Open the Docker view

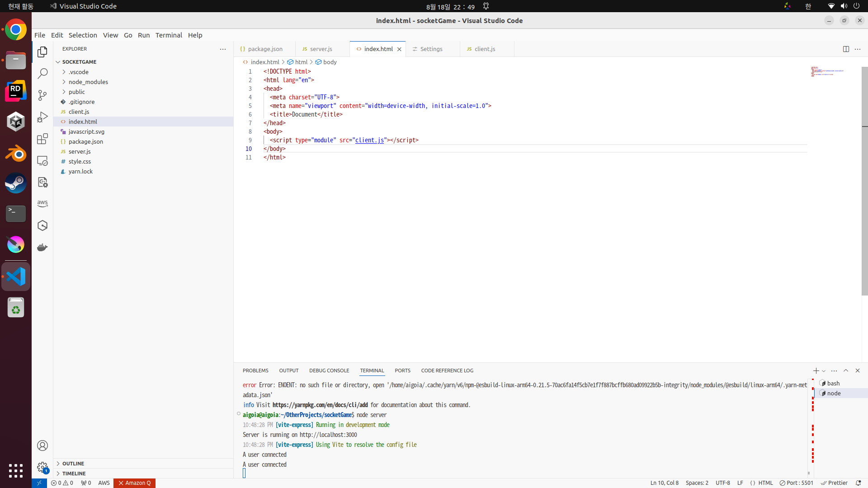pos(42,247)
